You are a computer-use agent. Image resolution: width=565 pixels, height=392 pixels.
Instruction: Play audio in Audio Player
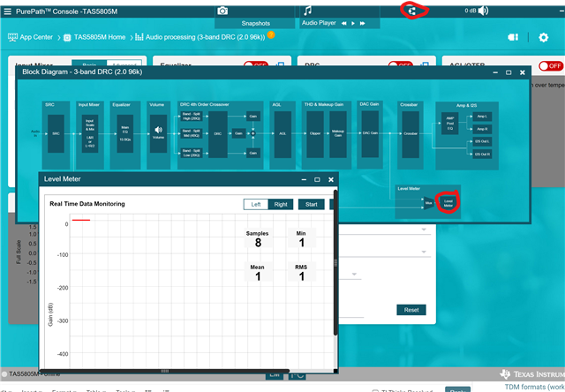tap(353, 24)
